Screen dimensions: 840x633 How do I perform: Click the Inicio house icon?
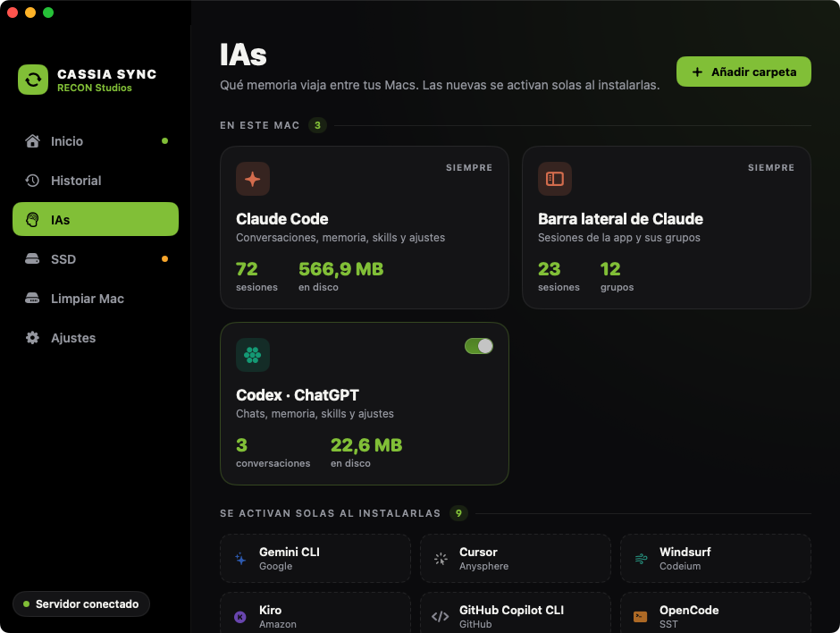(33, 141)
